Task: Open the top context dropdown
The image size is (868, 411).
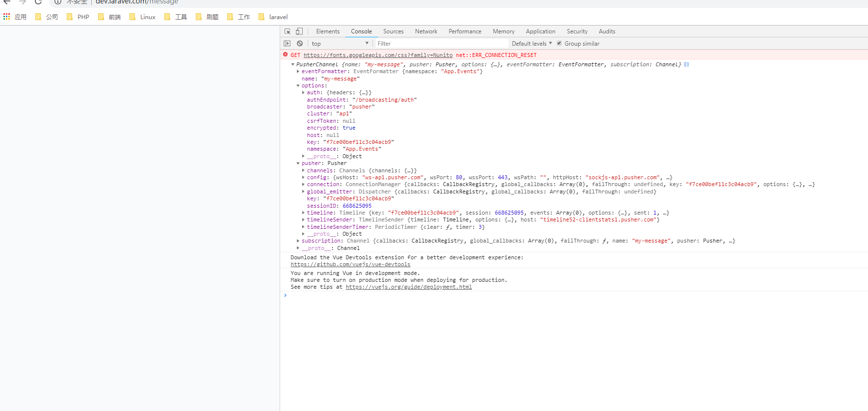Action: coord(340,44)
